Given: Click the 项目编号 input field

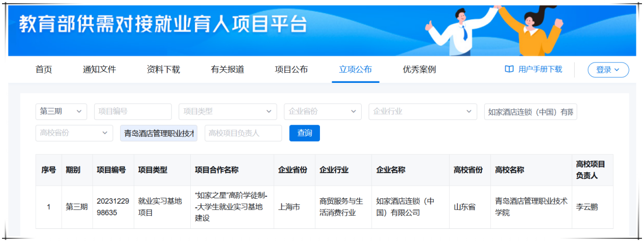Looking at the screenshot, I should click(133, 111).
